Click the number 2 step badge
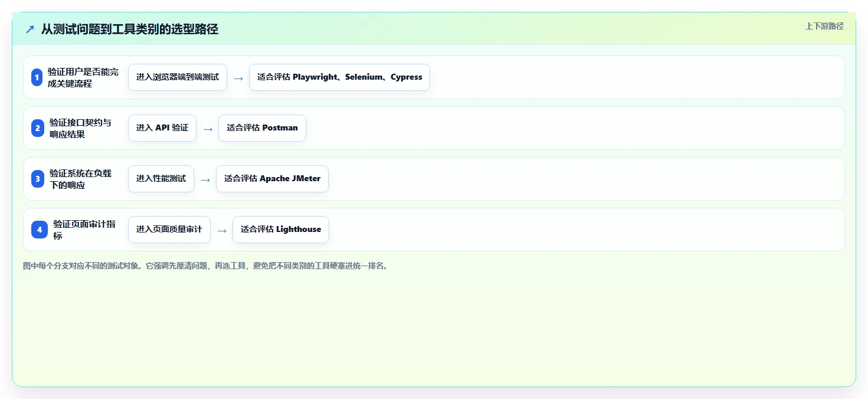Screen dimensions: 868x399 [38, 128]
